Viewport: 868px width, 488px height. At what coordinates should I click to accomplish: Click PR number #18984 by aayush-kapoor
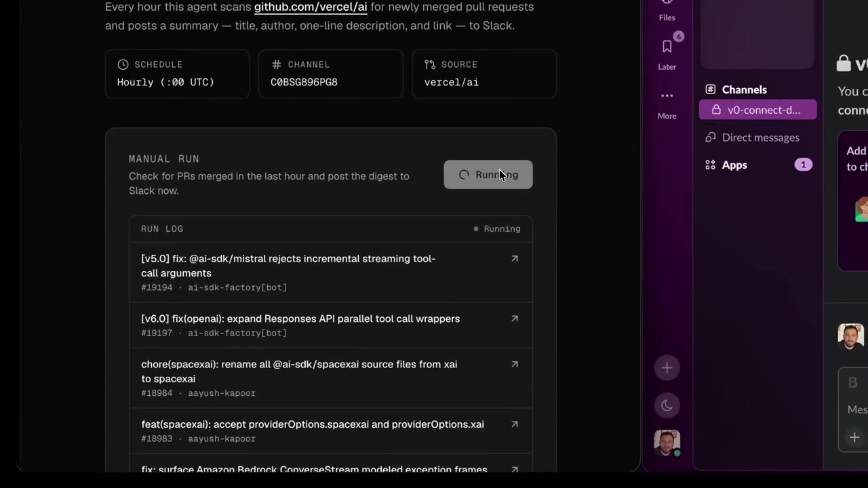(x=198, y=393)
